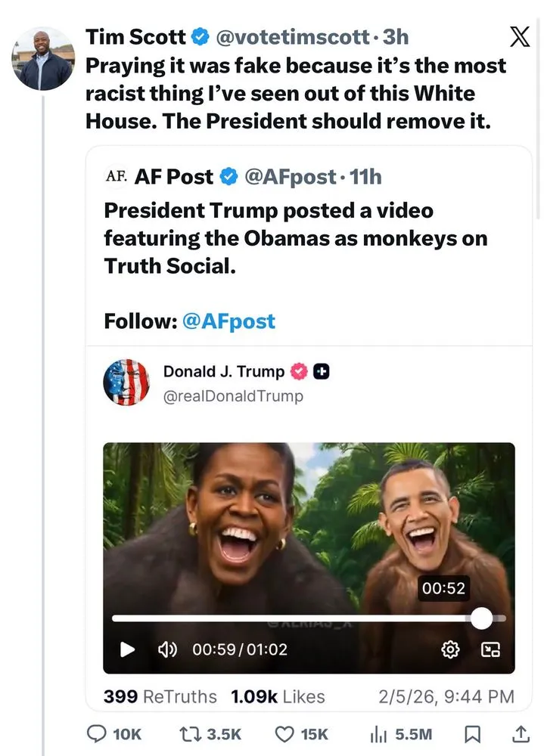This screenshot has height=756, width=544.
Task: Open Tim Scott's profile picture
Action: (42, 58)
